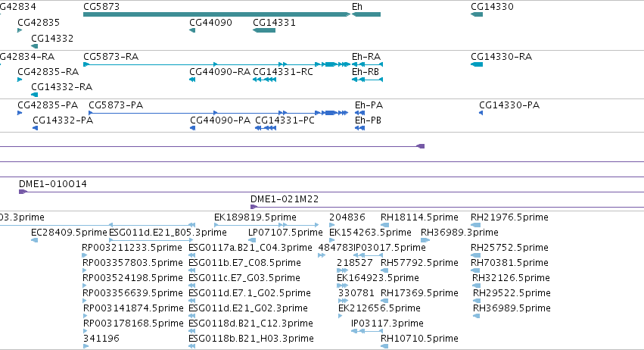Select the CG5873 gene bar
This screenshot has width=644, height=350.
(216, 14)
